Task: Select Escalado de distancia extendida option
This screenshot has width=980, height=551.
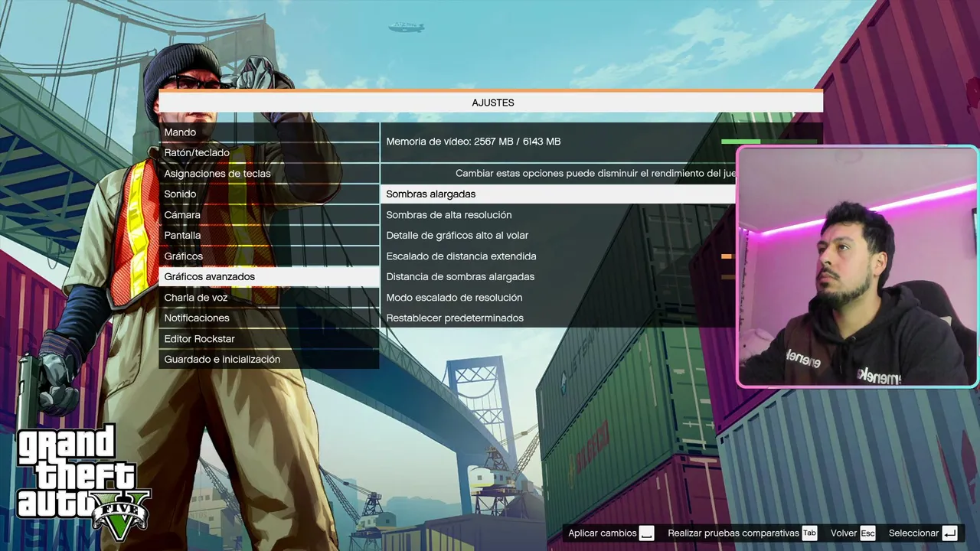Action: click(558, 256)
